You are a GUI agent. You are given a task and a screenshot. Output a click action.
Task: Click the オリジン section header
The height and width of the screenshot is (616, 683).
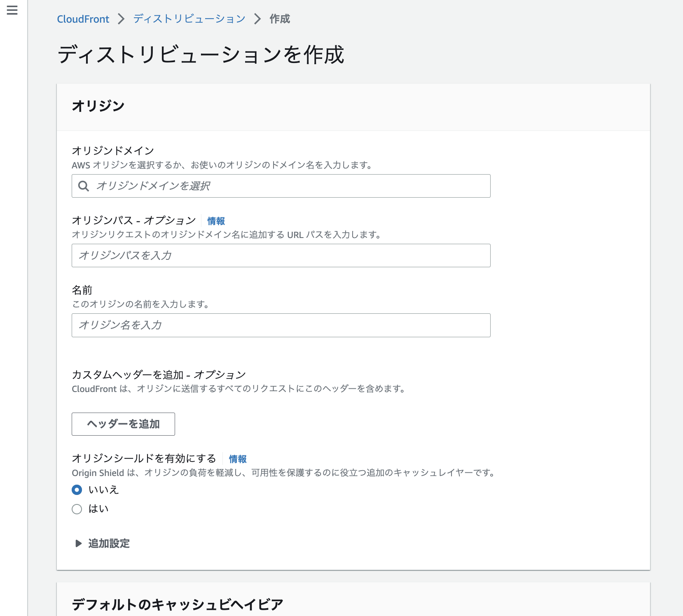click(98, 106)
